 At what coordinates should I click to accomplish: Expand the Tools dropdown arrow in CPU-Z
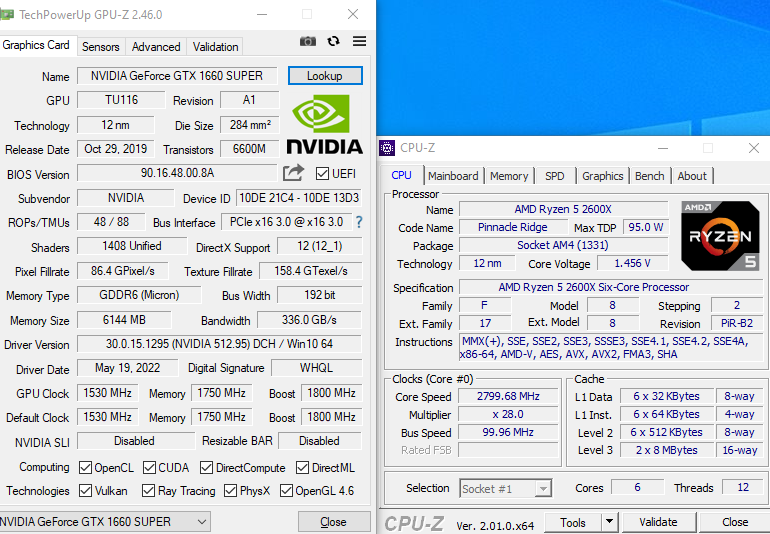click(x=609, y=522)
